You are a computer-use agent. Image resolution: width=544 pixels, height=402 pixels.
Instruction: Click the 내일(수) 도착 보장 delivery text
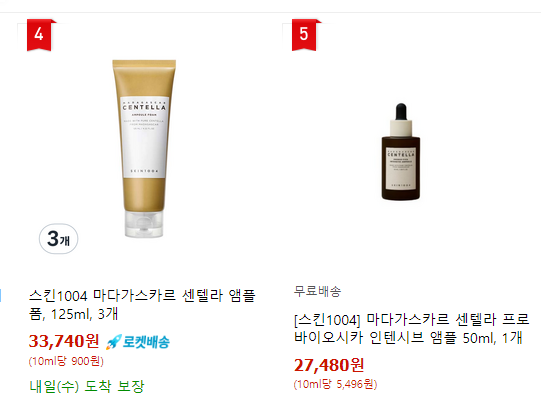(86, 386)
